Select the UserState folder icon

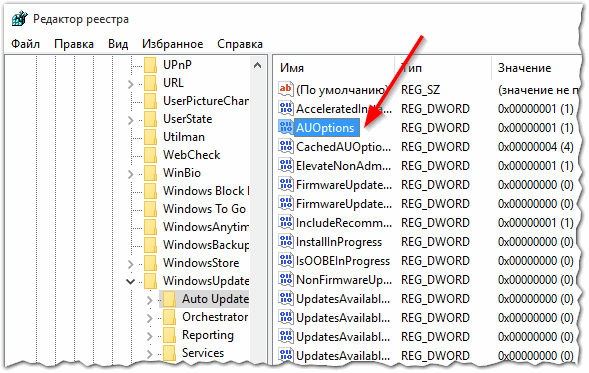click(150, 119)
